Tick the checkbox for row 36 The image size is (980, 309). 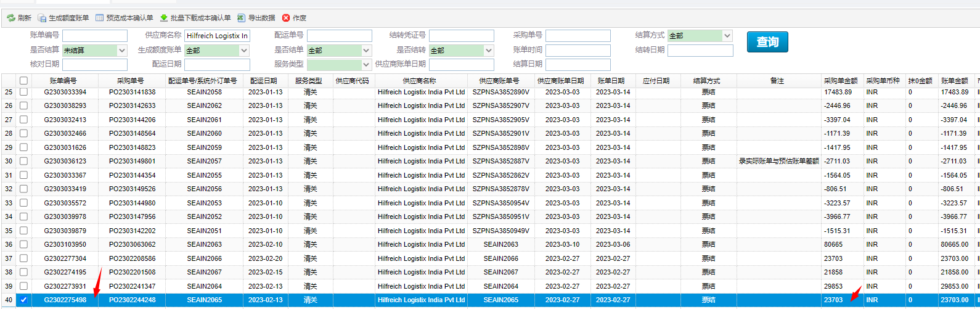23,244
